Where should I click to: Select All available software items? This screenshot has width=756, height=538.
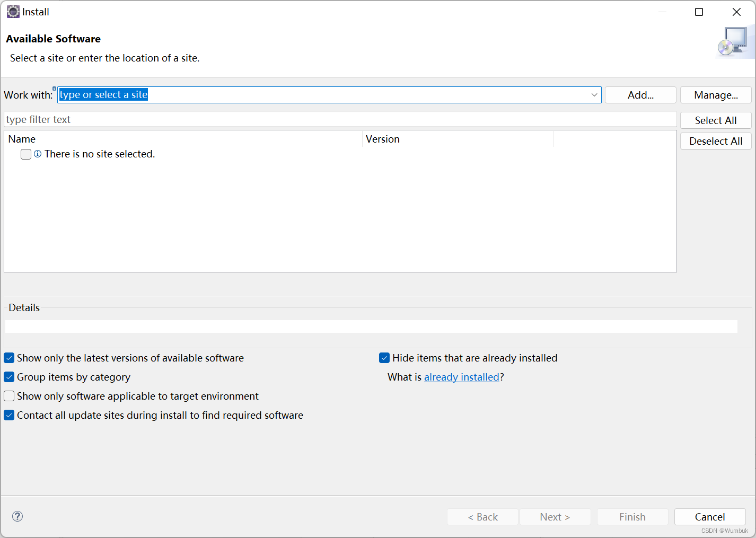716,120
